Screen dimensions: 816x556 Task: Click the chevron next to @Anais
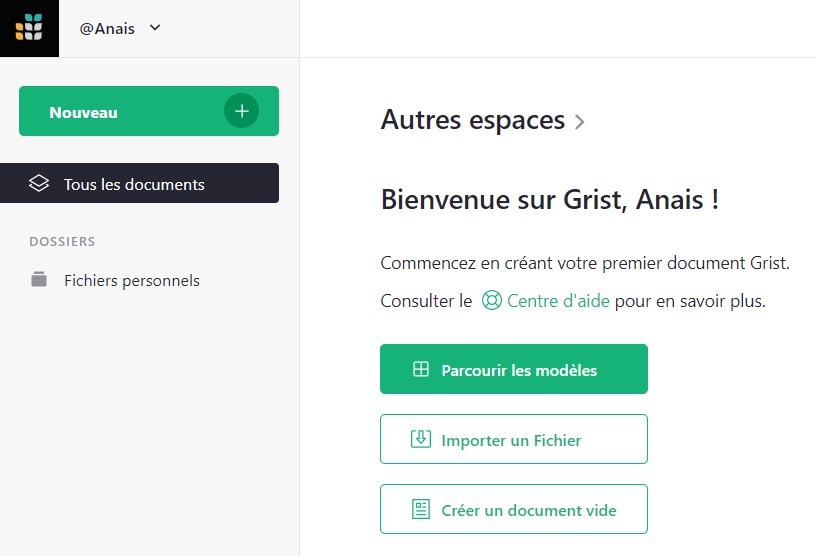[155, 28]
